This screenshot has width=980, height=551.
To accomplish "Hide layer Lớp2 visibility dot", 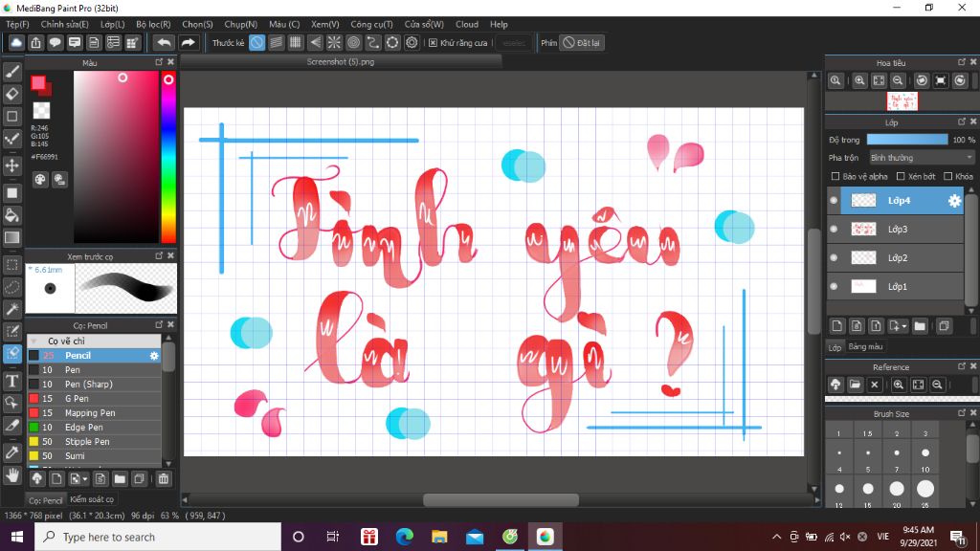I will [834, 258].
